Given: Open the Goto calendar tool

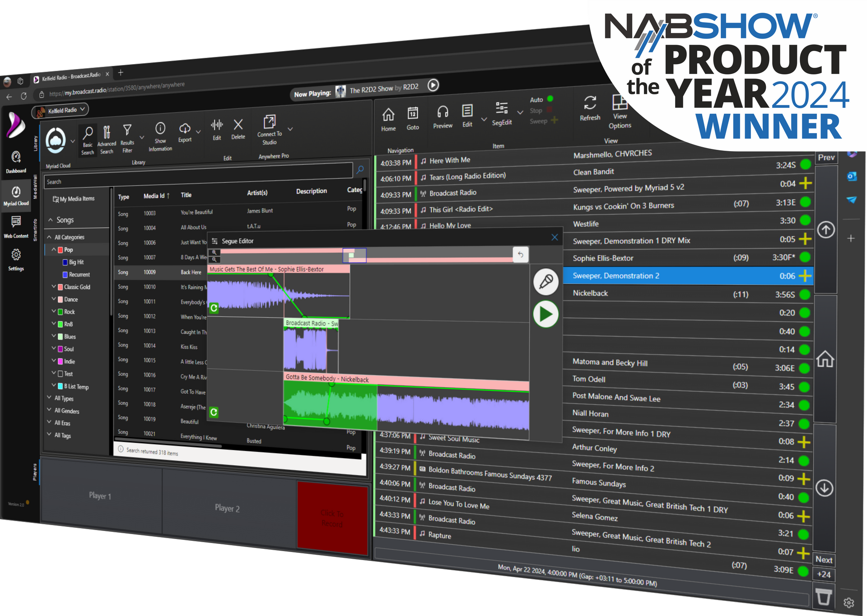Looking at the screenshot, I should click(413, 119).
